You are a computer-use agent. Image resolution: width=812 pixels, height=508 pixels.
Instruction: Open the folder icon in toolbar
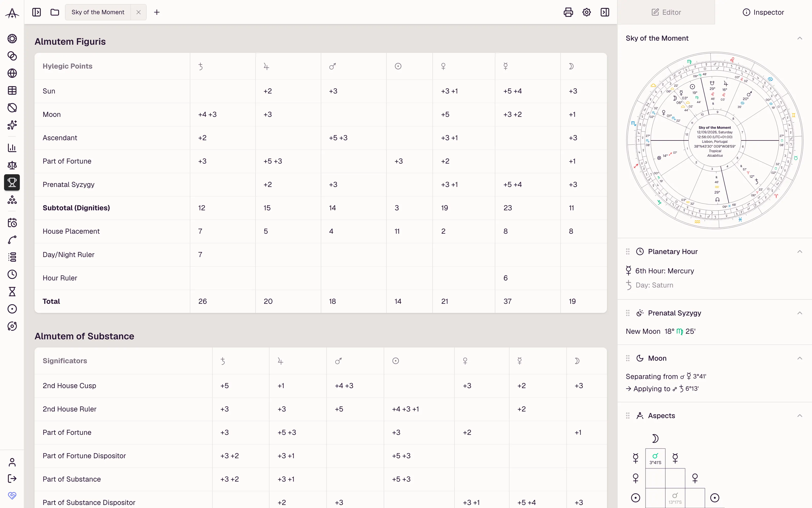pyautogui.click(x=55, y=12)
